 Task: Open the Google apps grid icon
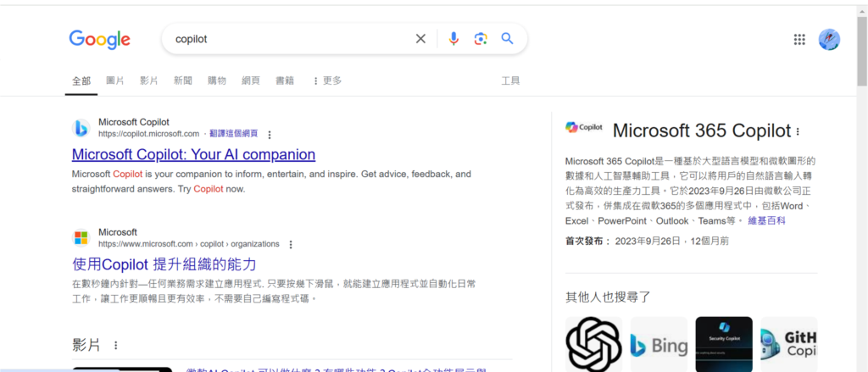coord(799,39)
